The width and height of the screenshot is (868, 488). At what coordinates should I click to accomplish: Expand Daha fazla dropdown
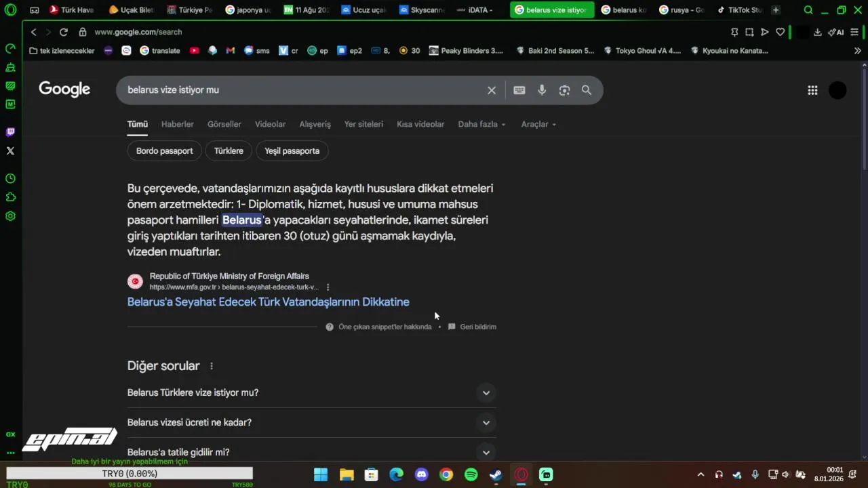coord(481,124)
